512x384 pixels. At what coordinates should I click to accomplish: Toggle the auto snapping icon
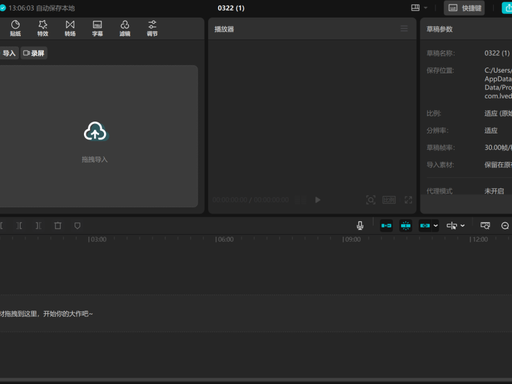click(406, 226)
